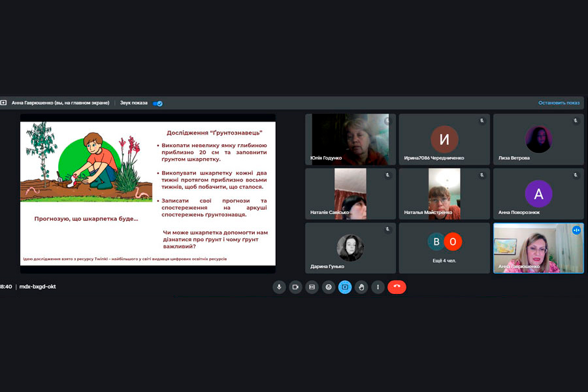Click the И avatar circle
This screenshot has height=392, width=588.
pyautogui.click(x=444, y=139)
